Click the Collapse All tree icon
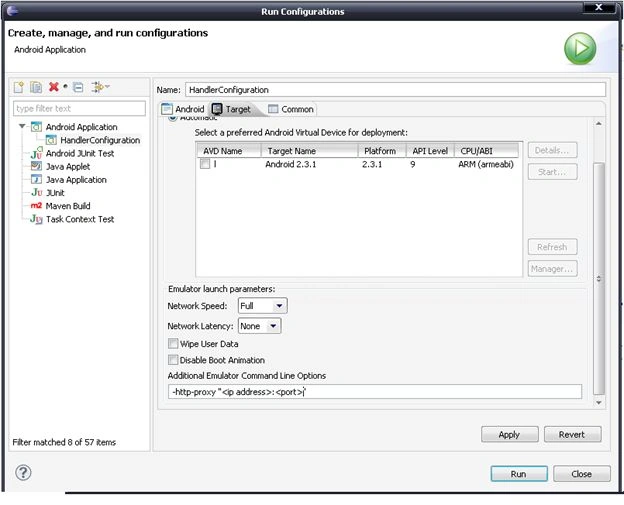624x505 pixels. click(78, 87)
